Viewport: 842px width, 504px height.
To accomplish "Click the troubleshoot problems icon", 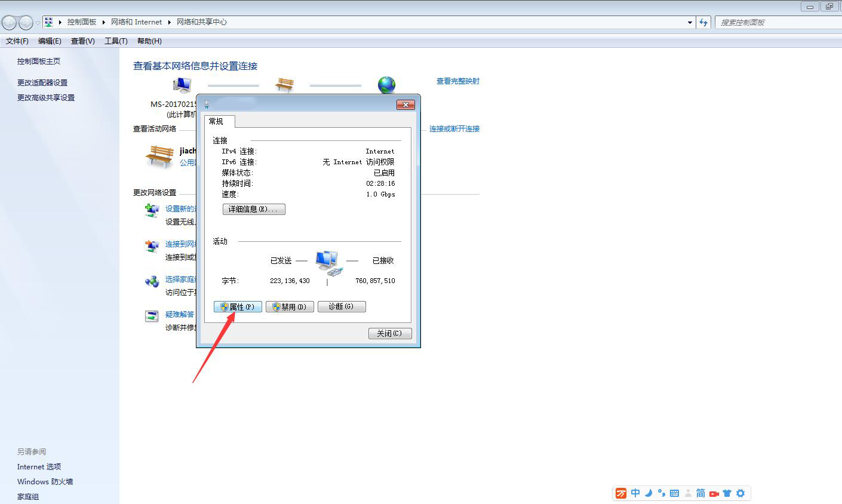I will pyautogui.click(x=152, y=316).
